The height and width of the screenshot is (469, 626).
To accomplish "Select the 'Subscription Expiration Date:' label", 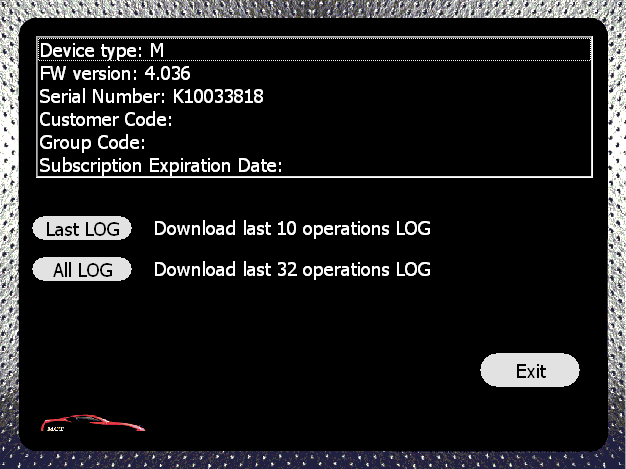I will (161, 166).
